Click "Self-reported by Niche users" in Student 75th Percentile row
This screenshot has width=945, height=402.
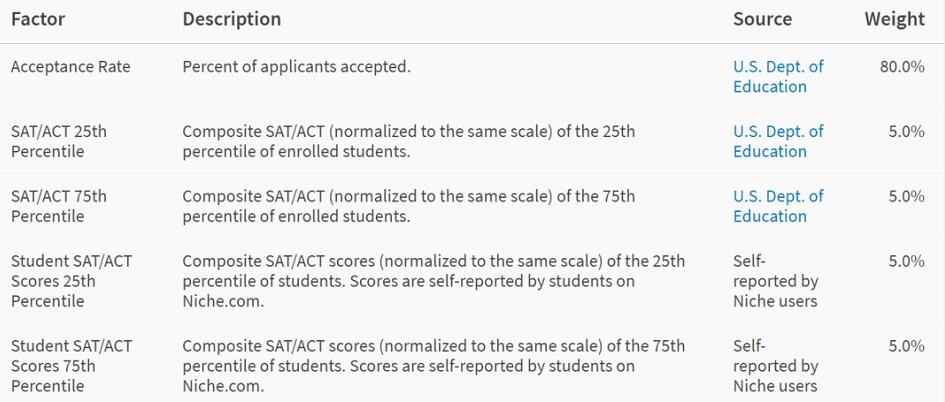click(775, 366)
